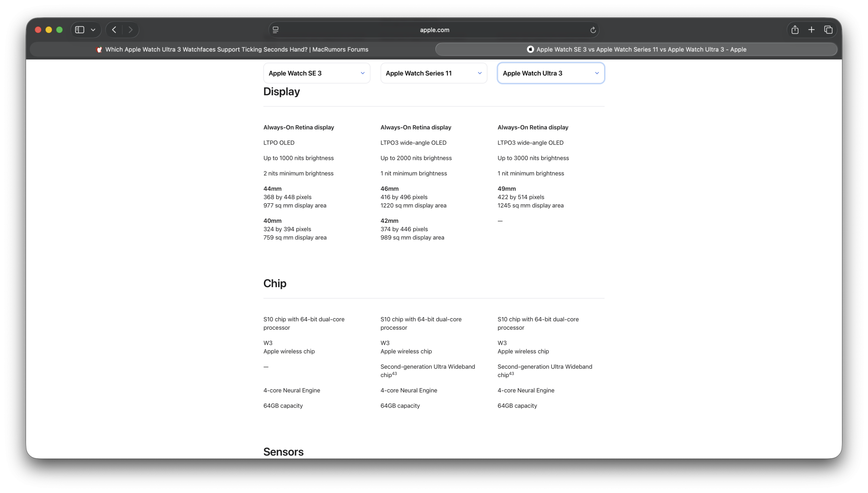The height and width of the screenshot is (493, 868).
Task: Switch to the MacRumors Forums tab
Action: point(237,50)
